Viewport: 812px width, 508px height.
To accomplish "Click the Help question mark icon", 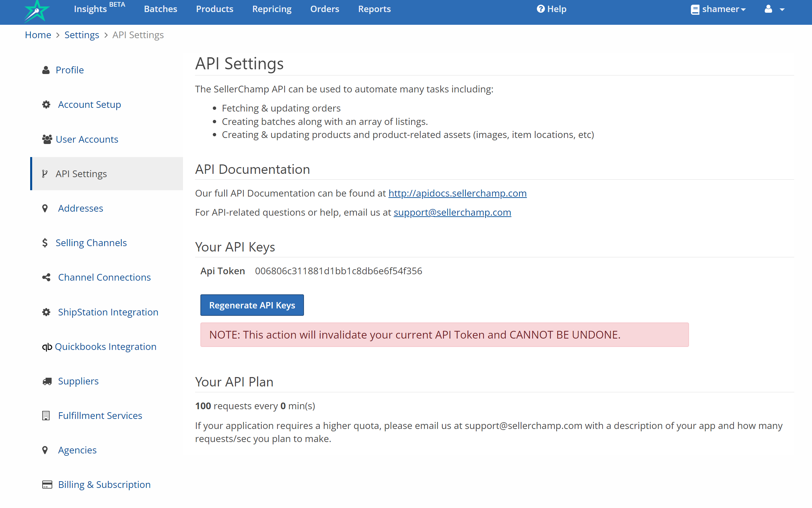I will [x=540, y=9].
